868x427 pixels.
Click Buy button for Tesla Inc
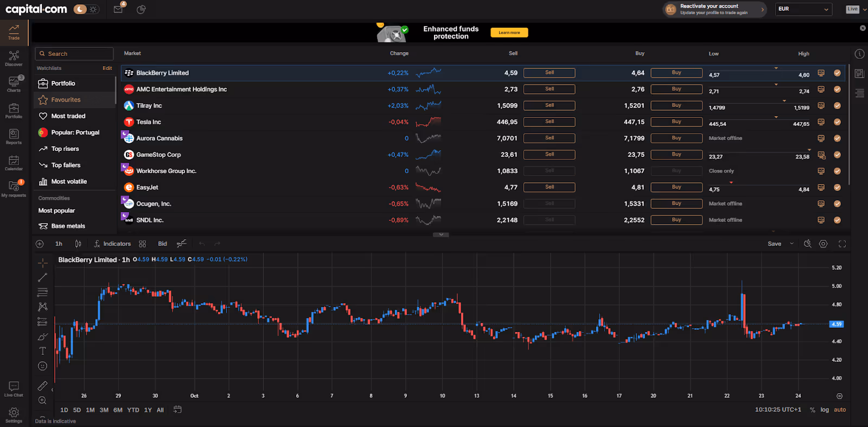coord(676,122)
